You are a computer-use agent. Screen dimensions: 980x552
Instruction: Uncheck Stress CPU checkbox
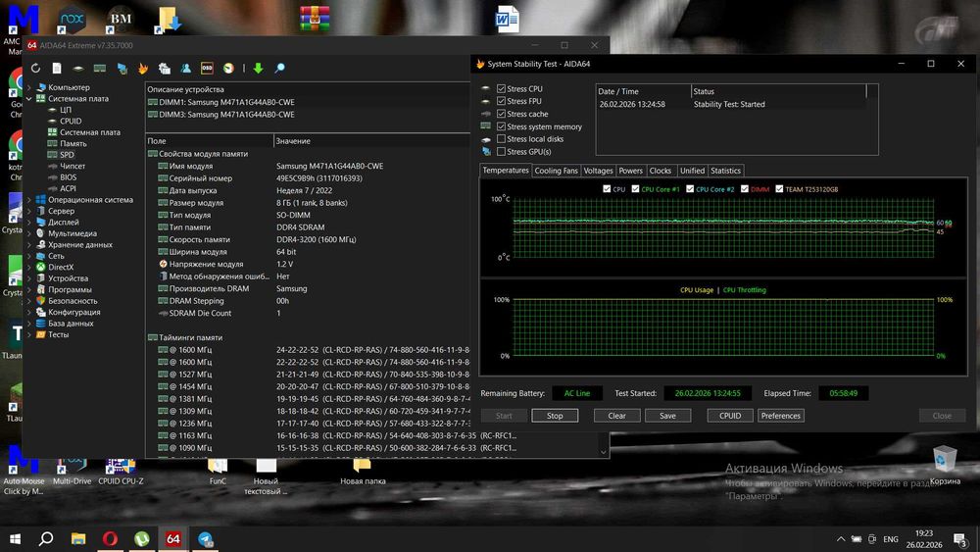(501, 89)
